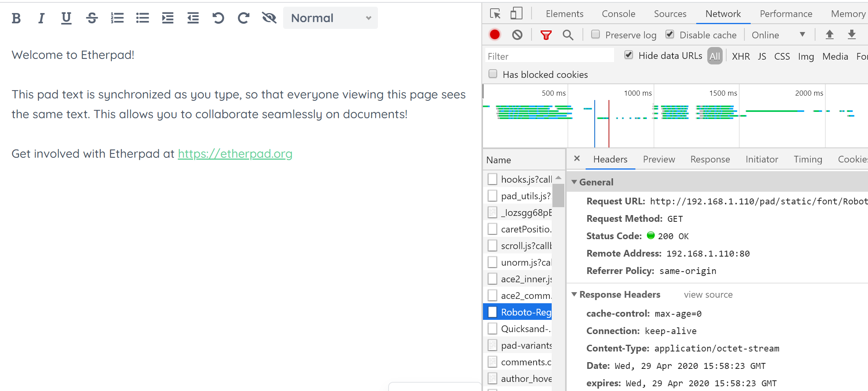Follow the https://etherpad.org link
This screenshot has height=391, width=868.
coord(235,154)
